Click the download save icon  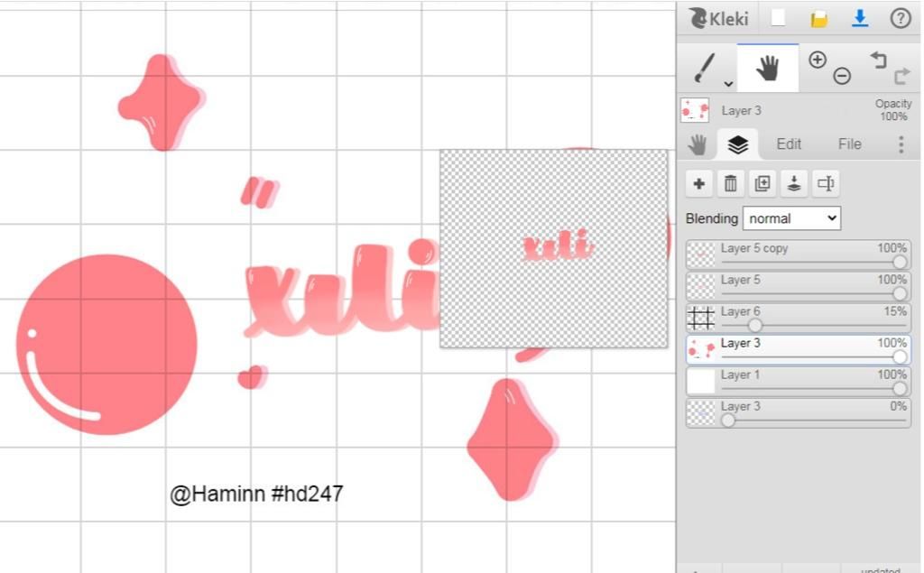[x=860, y=19]
